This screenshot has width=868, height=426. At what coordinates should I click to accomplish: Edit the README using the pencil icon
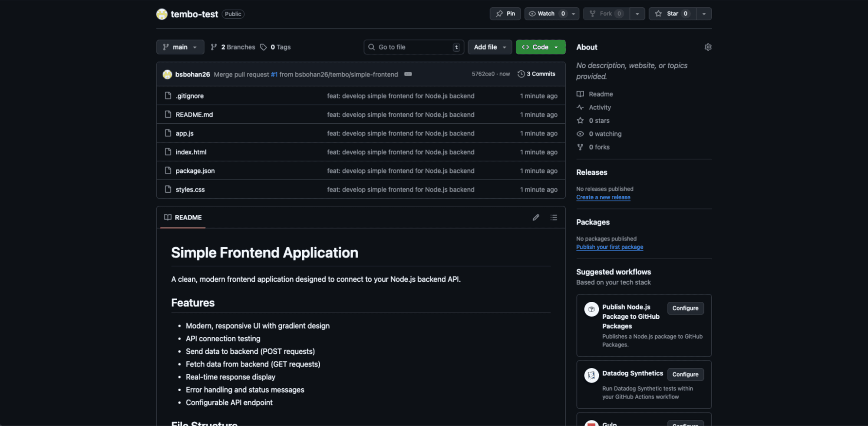point(536,217)
